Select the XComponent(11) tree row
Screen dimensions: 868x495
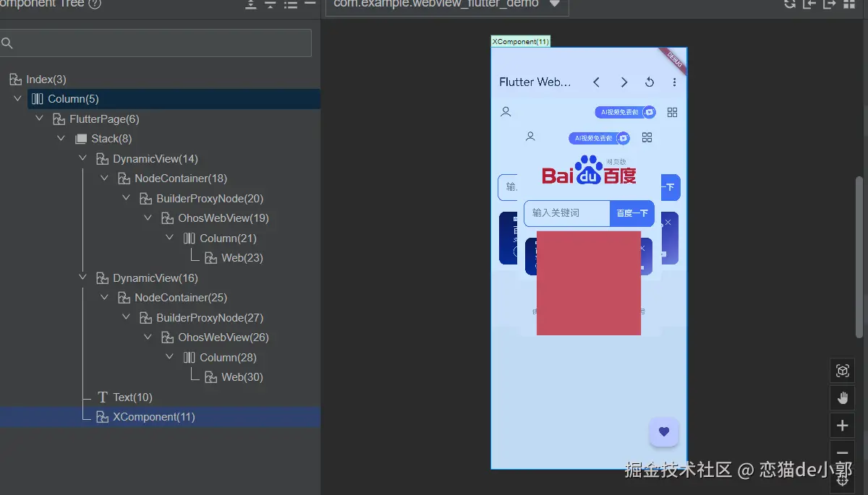point(160,417)
